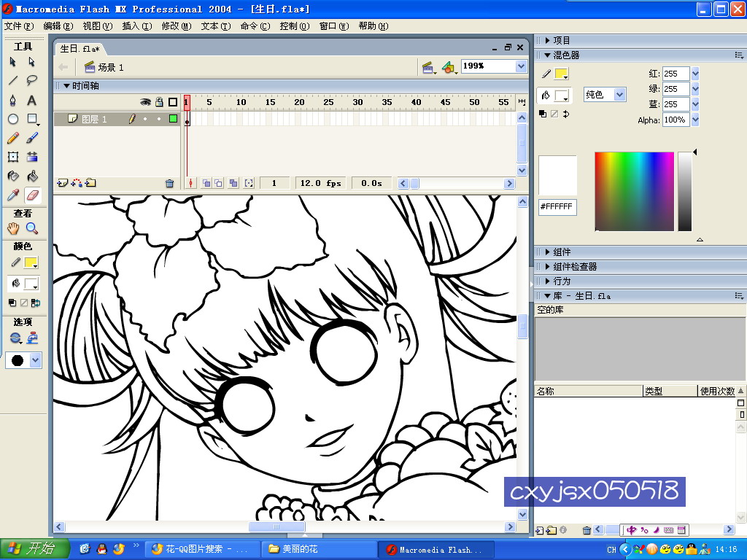
Task: Select the Pen tool
Action: [x=13, y=100]
